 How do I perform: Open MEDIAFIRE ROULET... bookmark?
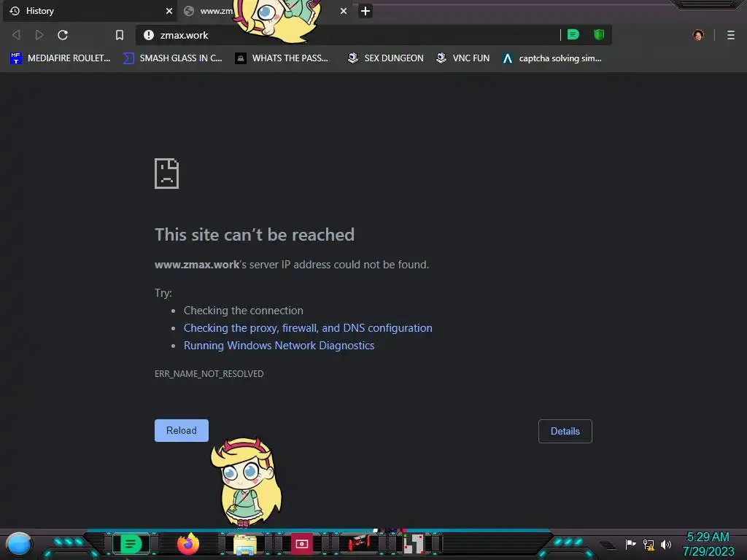61,58
